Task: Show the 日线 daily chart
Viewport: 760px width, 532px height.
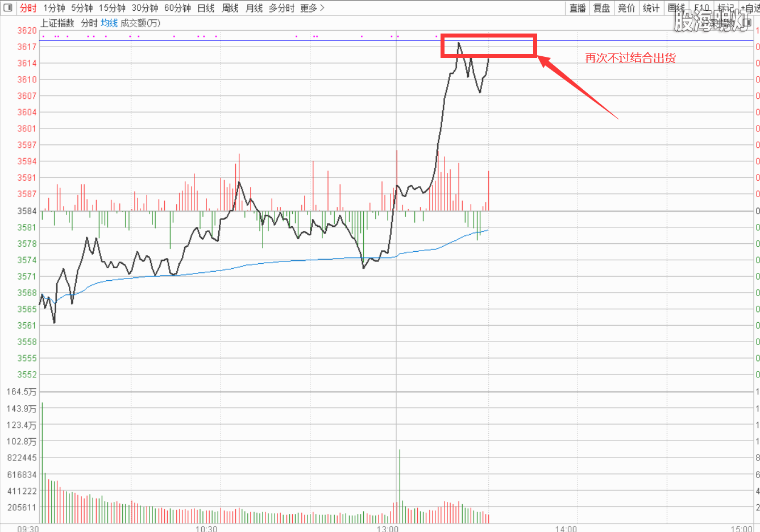Action: tap(206, 8)
